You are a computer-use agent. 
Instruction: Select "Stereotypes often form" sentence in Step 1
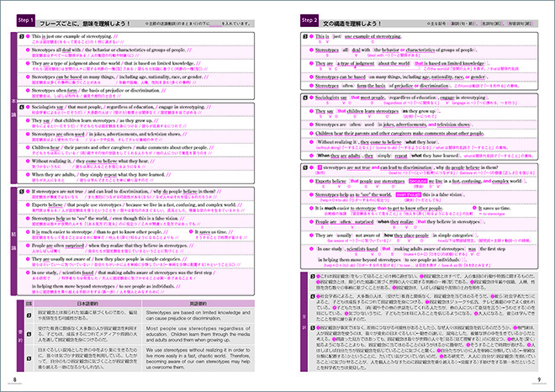pos(98,90)
